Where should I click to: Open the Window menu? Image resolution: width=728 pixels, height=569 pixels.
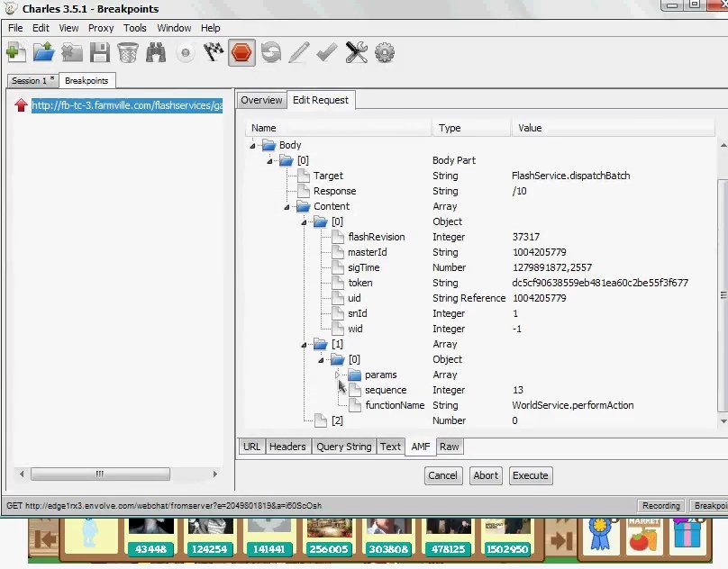coord(174,28)
